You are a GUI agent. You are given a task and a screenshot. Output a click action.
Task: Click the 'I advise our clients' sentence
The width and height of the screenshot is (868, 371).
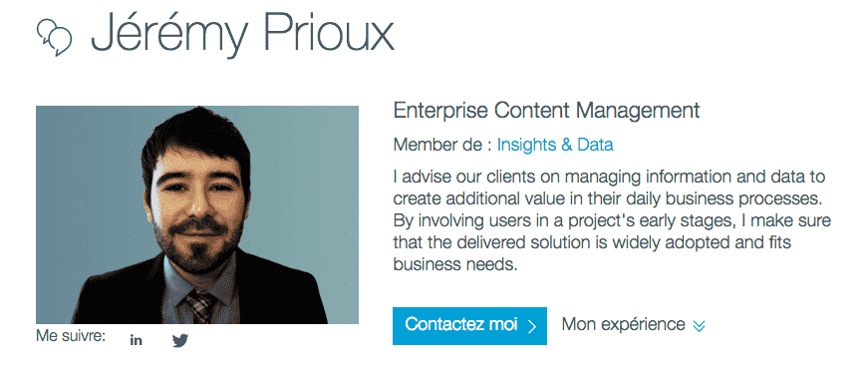(609, 187)
